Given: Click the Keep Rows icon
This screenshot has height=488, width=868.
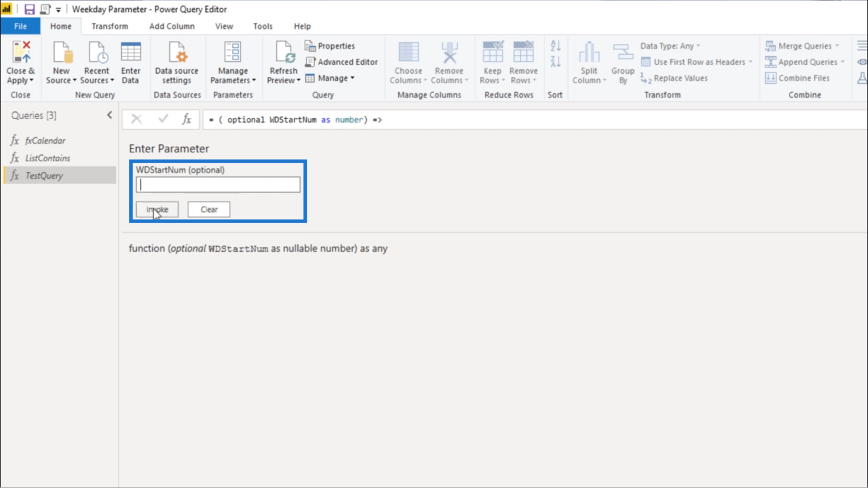Looking at the screenshot, I should (x=492, y=52).
